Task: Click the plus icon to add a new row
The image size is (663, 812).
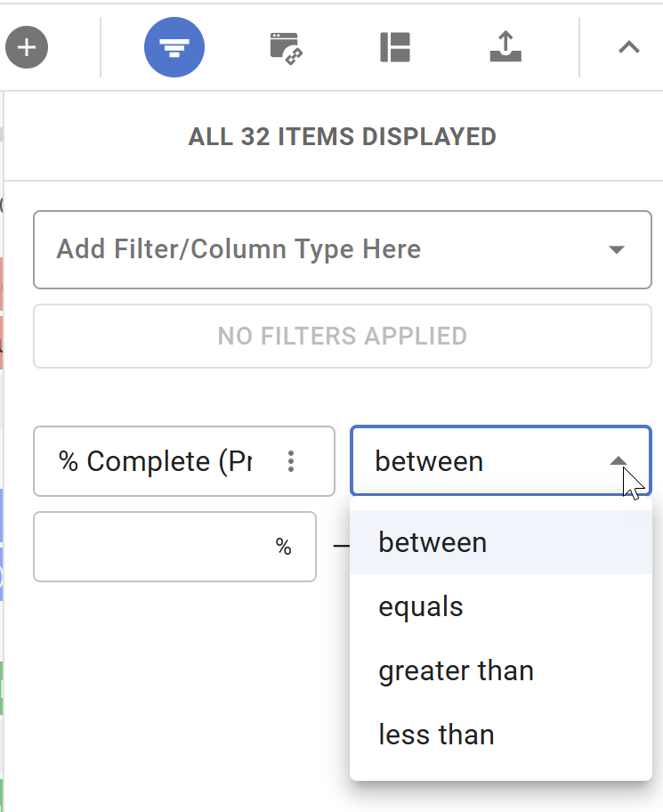Action: (27, 47)
